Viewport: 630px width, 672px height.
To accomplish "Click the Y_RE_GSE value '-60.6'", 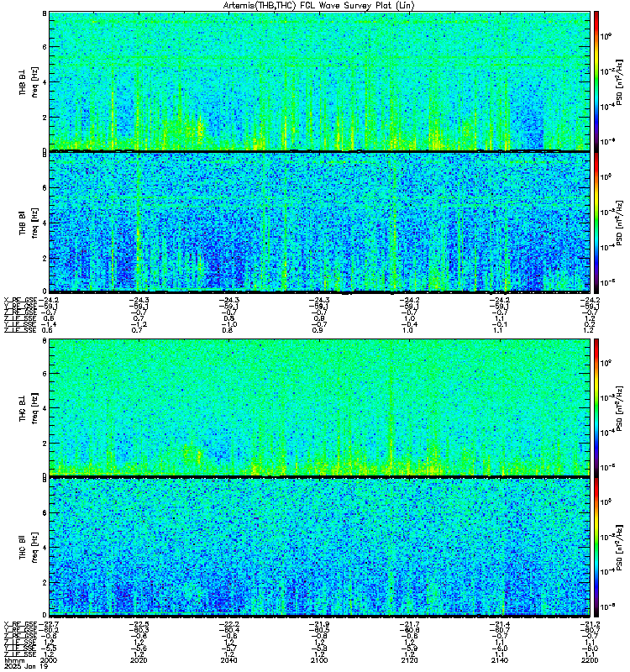I will tap(410, 631).
